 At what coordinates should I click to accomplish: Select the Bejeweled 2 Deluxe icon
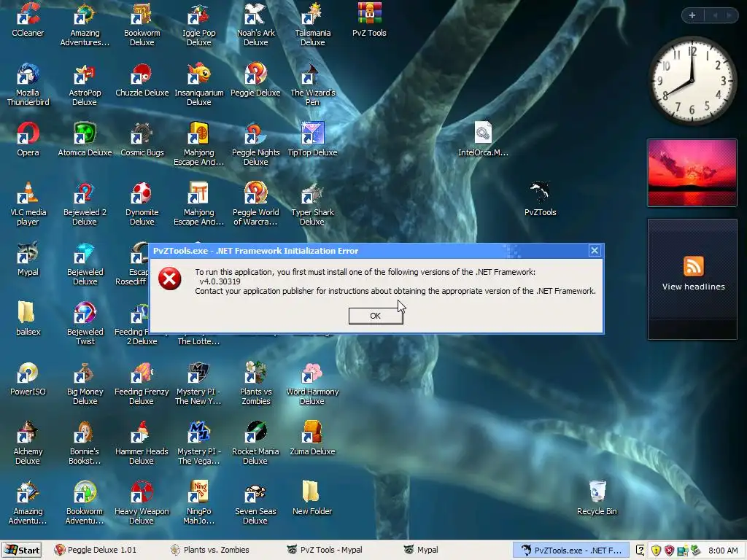pyautogui.click(x=85, y=204)
